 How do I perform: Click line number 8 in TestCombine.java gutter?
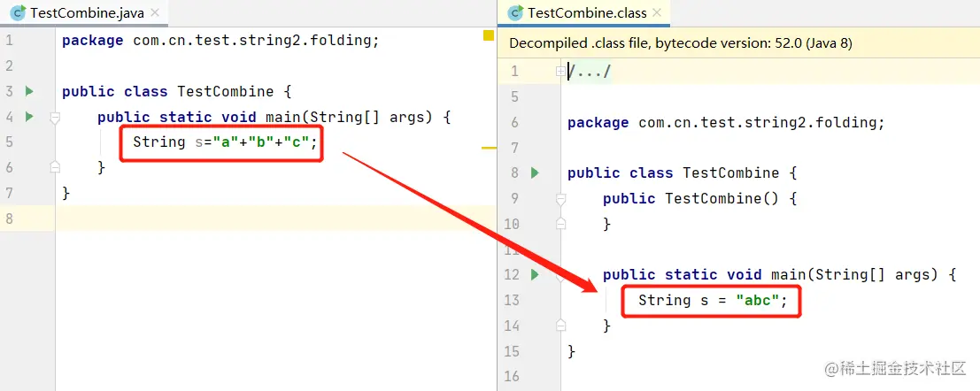8,218
